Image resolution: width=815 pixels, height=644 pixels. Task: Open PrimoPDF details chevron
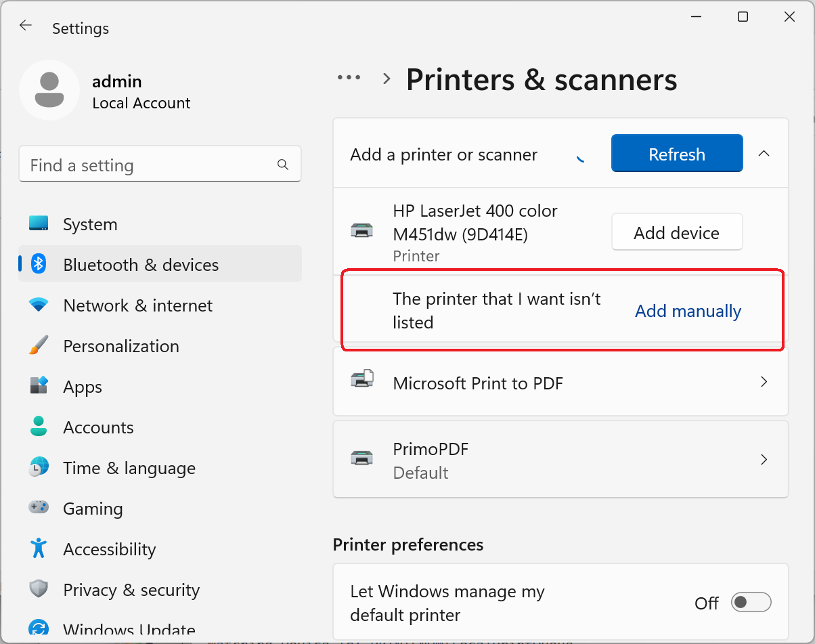pyautogui.click(x=764, y=460)
